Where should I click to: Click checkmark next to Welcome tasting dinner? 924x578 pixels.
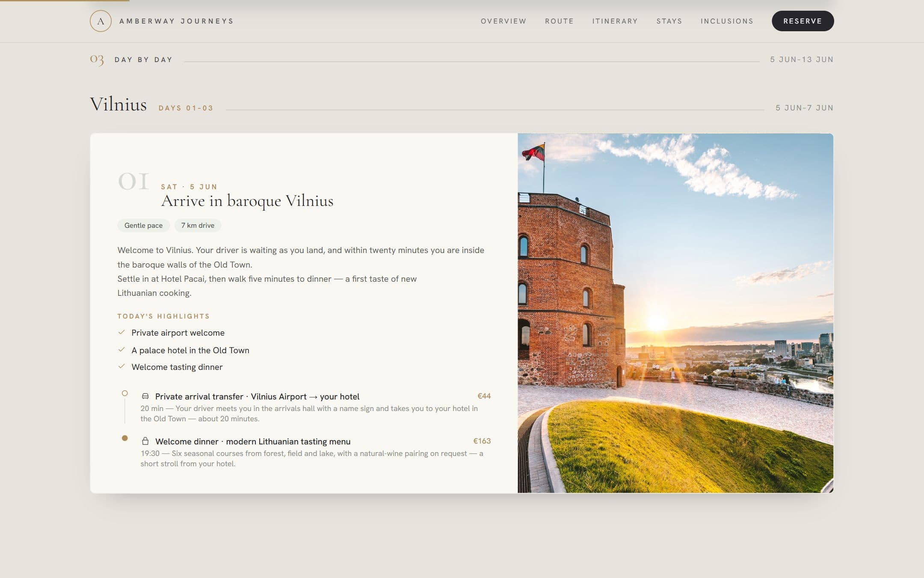[x=121, y=366]
